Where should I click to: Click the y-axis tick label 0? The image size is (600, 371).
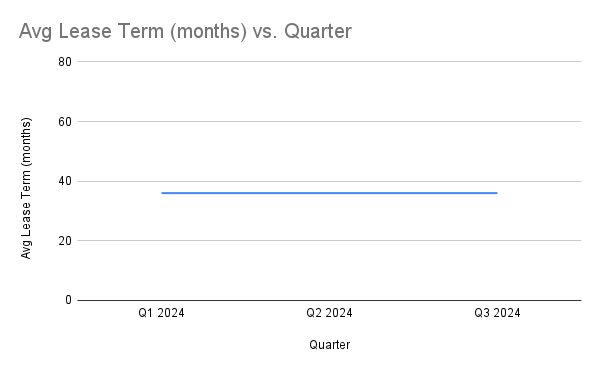click(x=68, y=300)
